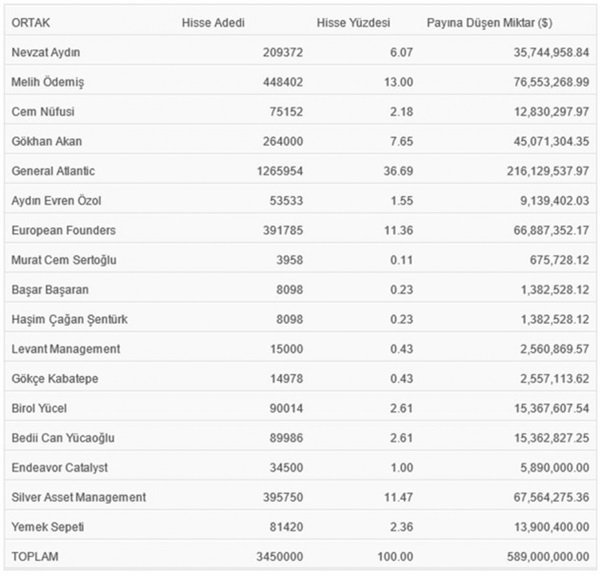This screenshot has height=576, width=600.
Task: Select the Gökhan Akan row label
Action: pyautogui.click(x=46, y=141)
